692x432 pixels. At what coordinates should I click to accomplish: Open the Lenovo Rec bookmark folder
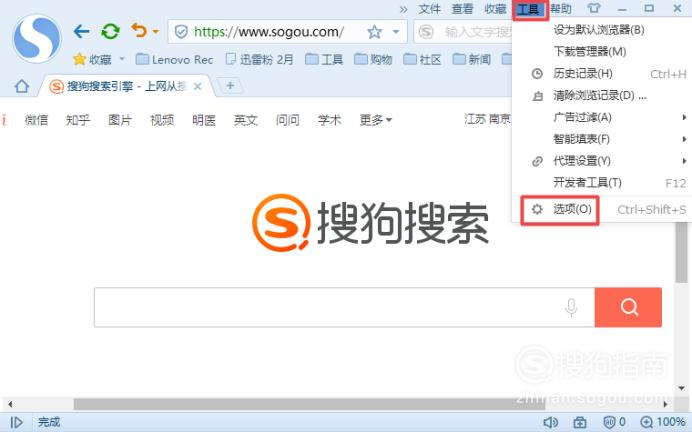[174, 59]
